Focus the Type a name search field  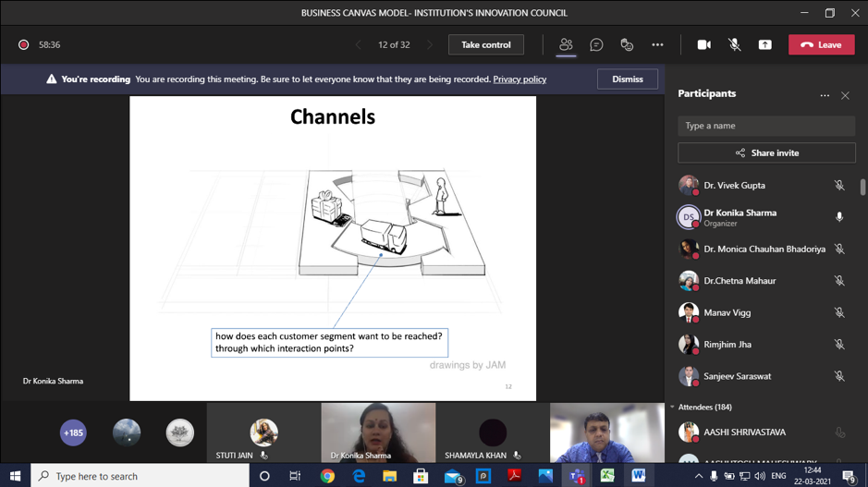coord(766,126)
